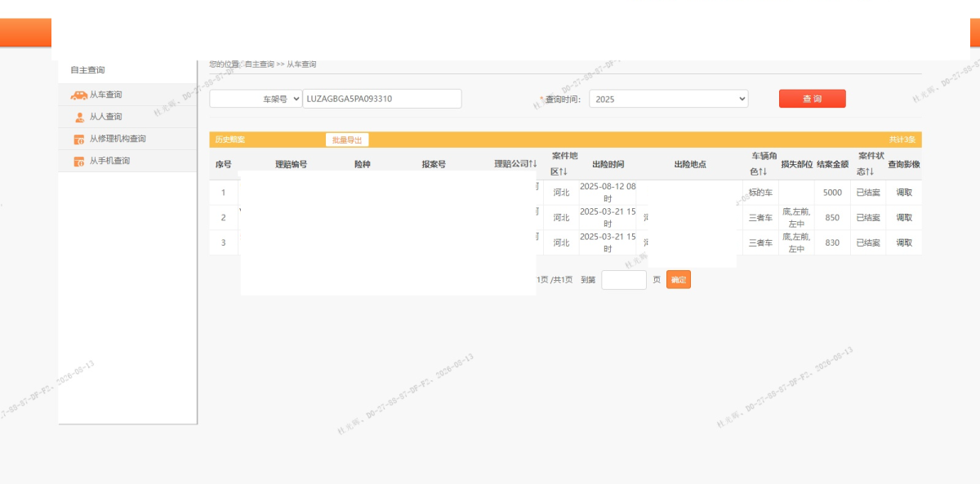Click the 批量导出 button
The image size is (980, 484).
347,140
